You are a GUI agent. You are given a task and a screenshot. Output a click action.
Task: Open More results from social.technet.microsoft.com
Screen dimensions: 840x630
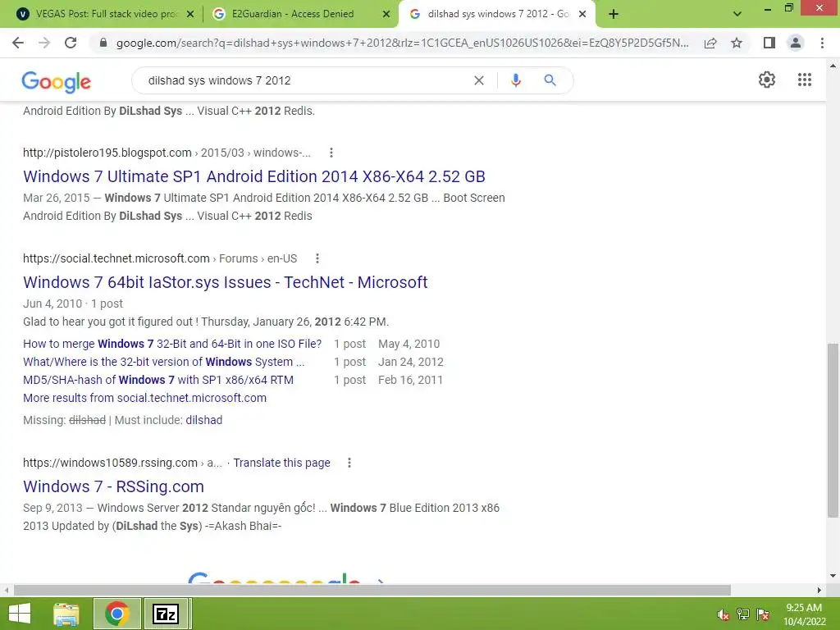(144, 398)
